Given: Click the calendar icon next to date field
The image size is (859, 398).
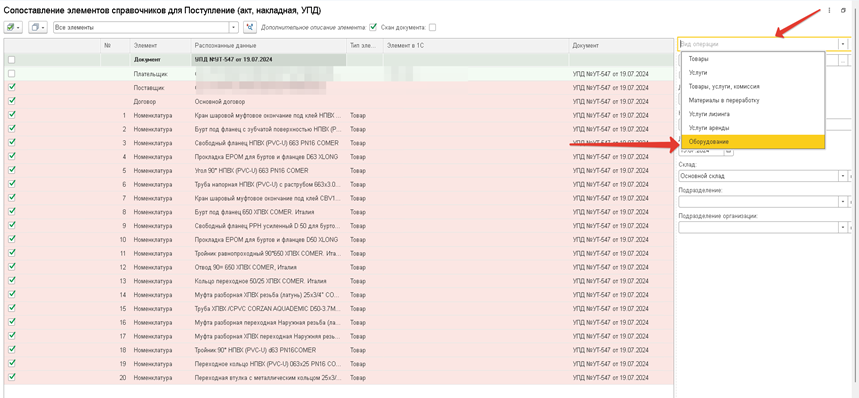Looking at the screenshot, I should 729,151.
